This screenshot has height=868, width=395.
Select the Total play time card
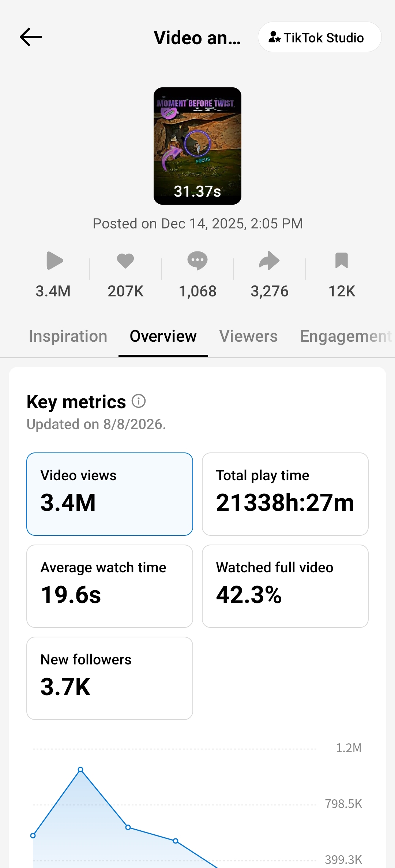(285, 494)
